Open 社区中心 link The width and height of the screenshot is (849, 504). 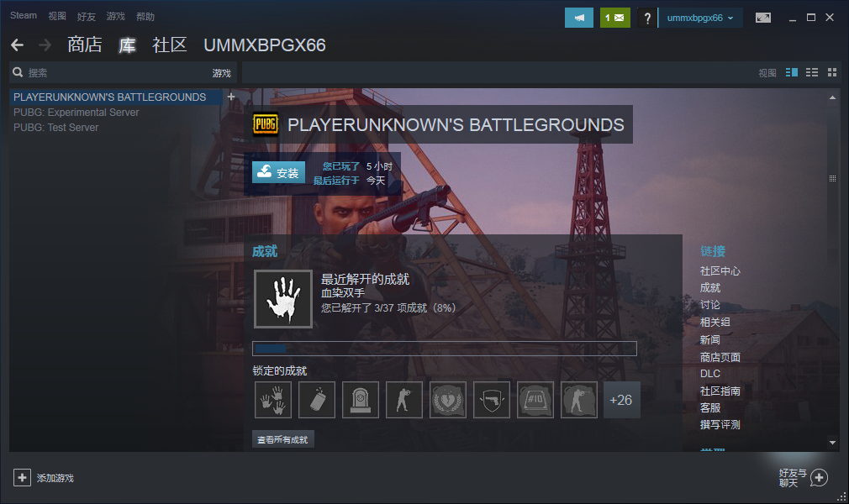coord(720,270)
